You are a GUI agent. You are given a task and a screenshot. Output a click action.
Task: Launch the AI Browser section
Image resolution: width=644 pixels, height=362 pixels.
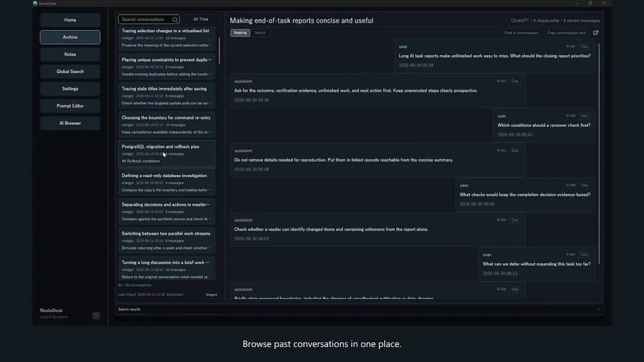[x=70, y=123]
